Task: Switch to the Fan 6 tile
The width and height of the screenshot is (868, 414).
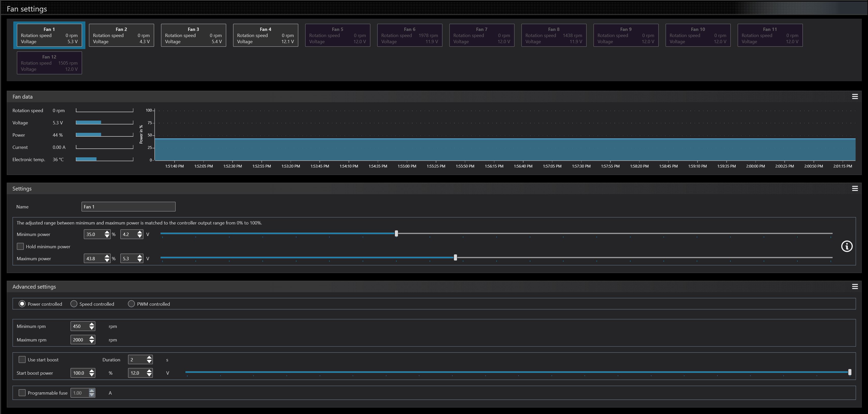Action: (409, 35)
